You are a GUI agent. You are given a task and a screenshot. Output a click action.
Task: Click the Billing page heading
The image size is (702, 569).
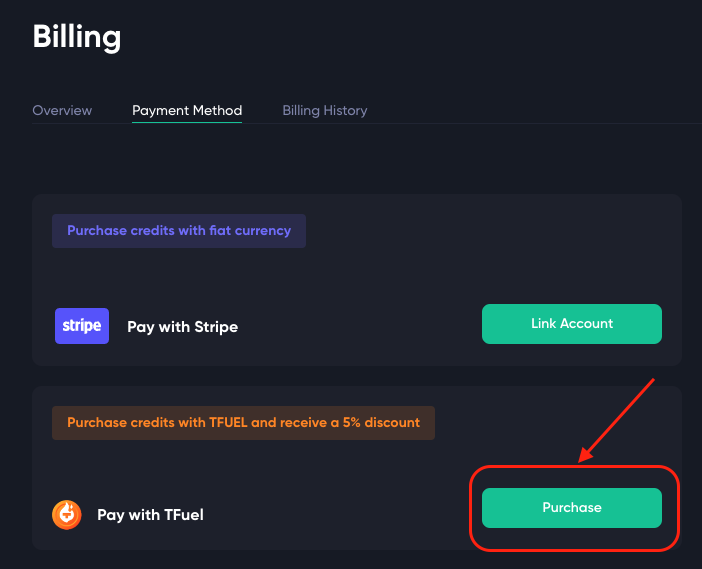point(77,37)
